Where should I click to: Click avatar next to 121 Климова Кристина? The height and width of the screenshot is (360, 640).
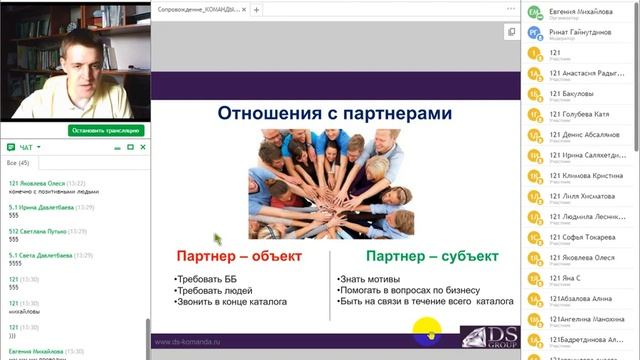[x=534, y=176]
